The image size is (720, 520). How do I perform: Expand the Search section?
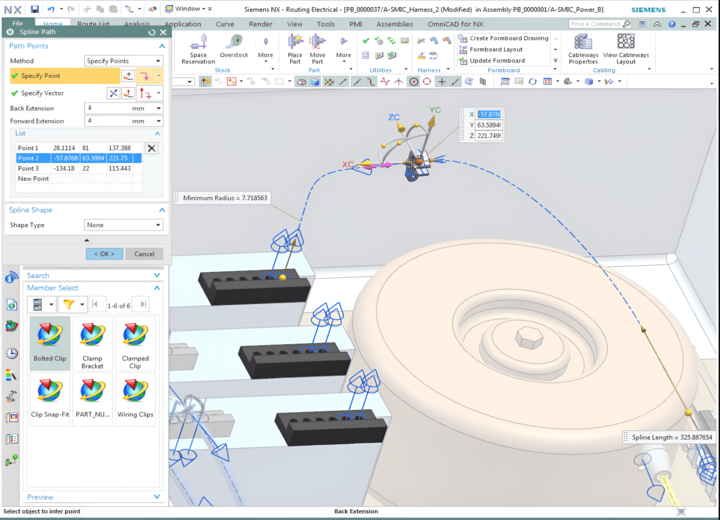[x=157, y=275]
